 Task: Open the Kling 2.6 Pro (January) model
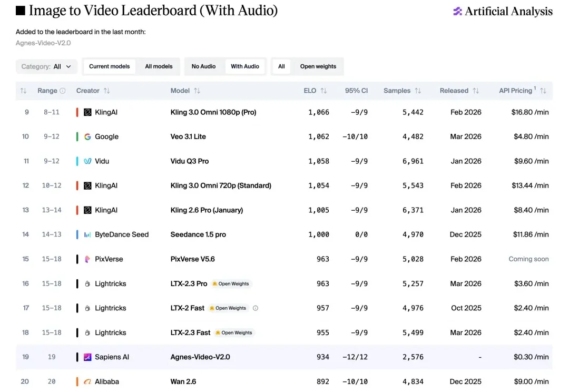click(x=207, y=210)
